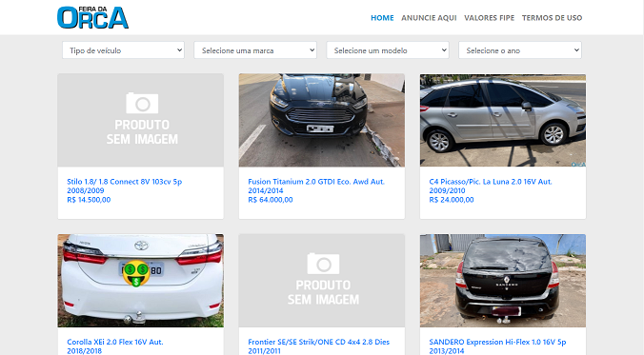
Task: Open the Selecione um modelo dropdown
Action: point(388,50)
